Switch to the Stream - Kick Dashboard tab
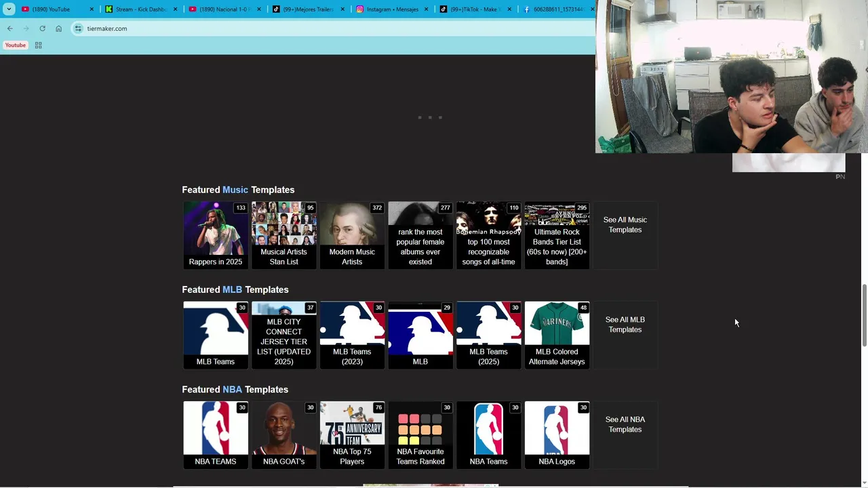This screenshot has width=868, height=488. click(141, 9)
